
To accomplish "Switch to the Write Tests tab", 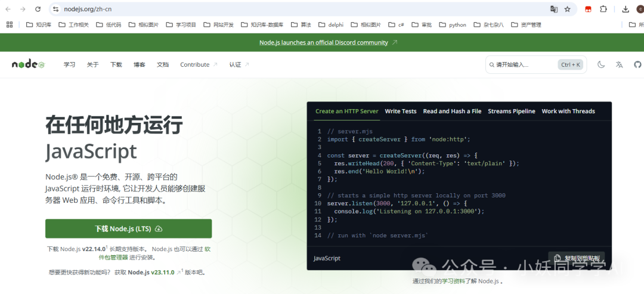I will (x=401, y=112).
